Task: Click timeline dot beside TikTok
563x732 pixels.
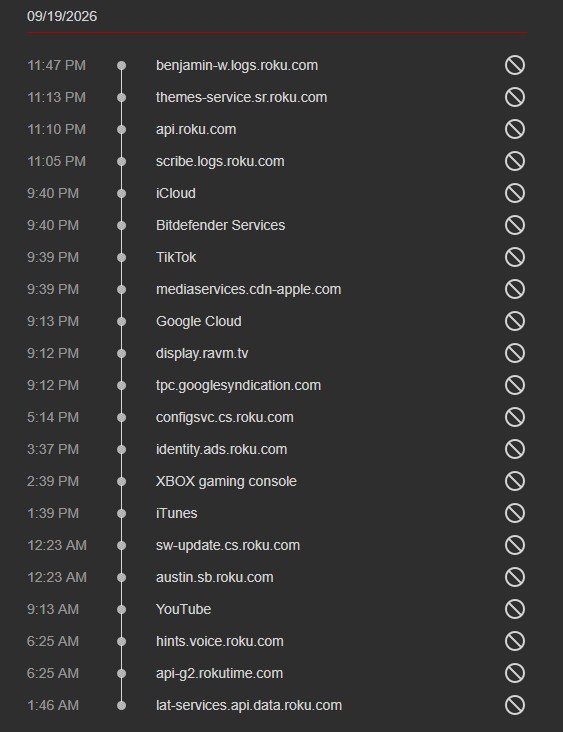Action: click(x=121, y=257)
